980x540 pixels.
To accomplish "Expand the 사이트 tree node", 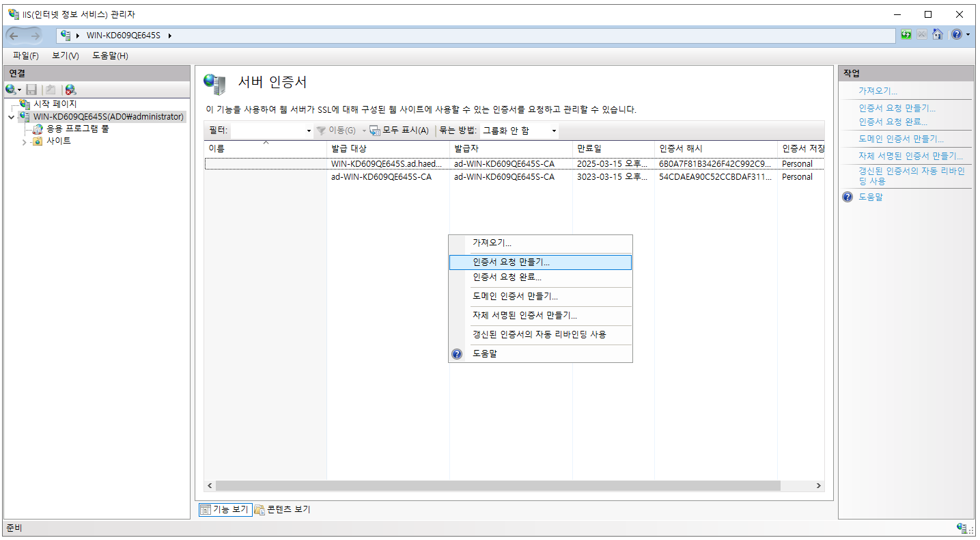I will pos(25,141).
